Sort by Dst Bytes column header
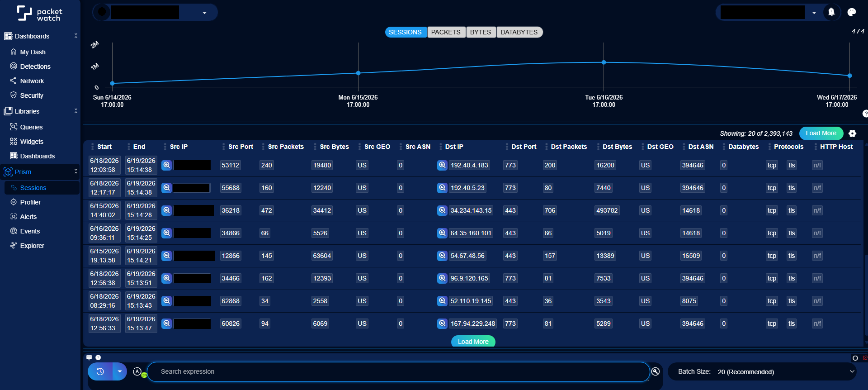 (x=617, y=147)
